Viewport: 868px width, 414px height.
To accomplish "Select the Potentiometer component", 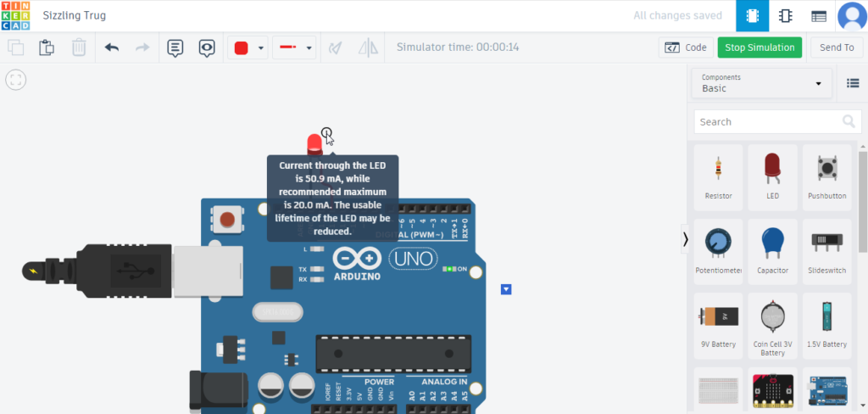I will [x=718, y=252].
